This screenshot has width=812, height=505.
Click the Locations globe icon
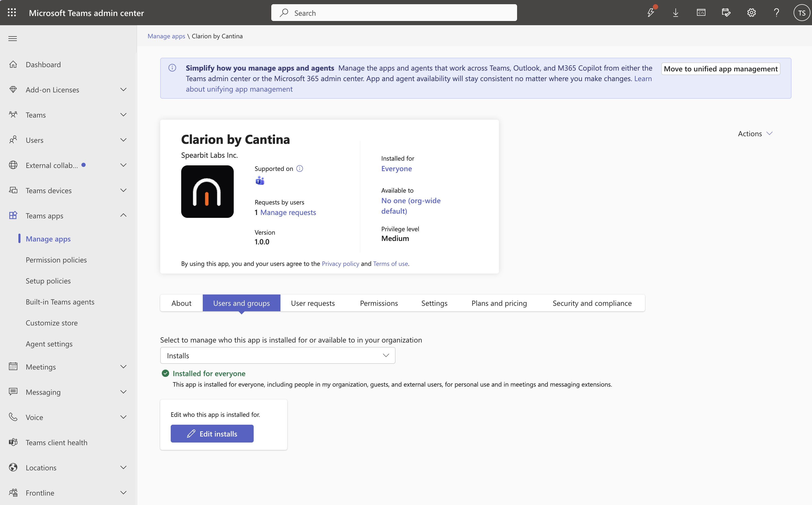click(x=13, y=467)
